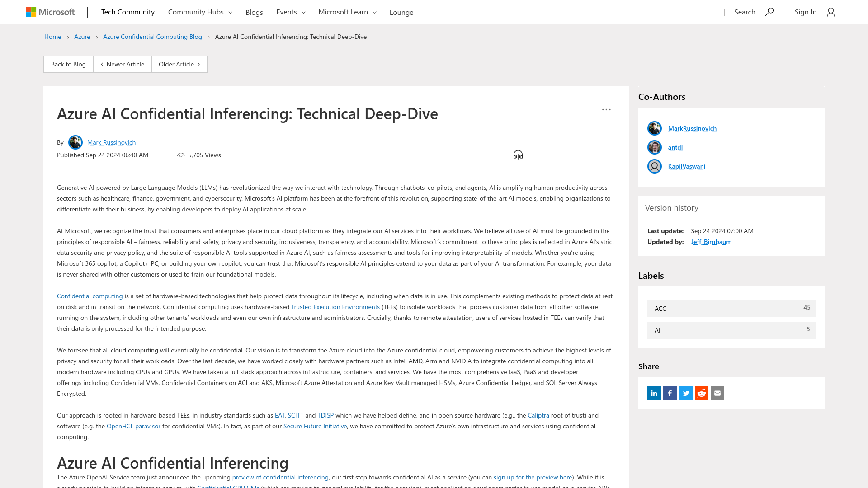Click KapilVaswani co-author avatar

[x=655, y=166]
